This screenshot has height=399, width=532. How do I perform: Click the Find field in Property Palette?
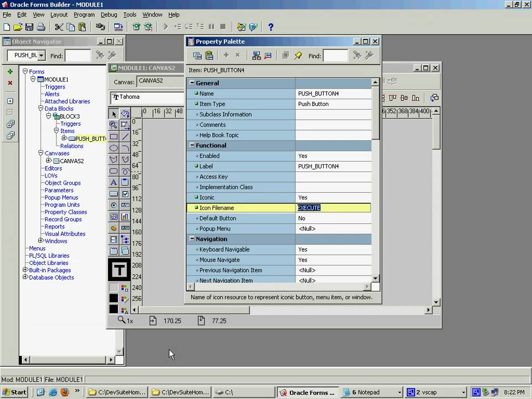pyautogui.click(x=335, y=55)
